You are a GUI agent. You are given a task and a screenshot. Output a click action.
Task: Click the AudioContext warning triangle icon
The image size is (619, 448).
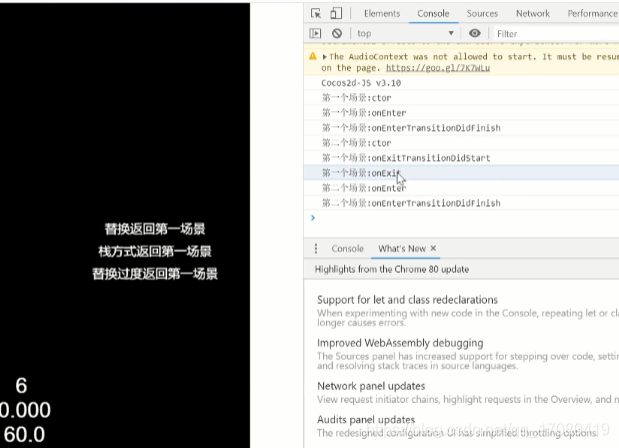[x=313, y=56]
